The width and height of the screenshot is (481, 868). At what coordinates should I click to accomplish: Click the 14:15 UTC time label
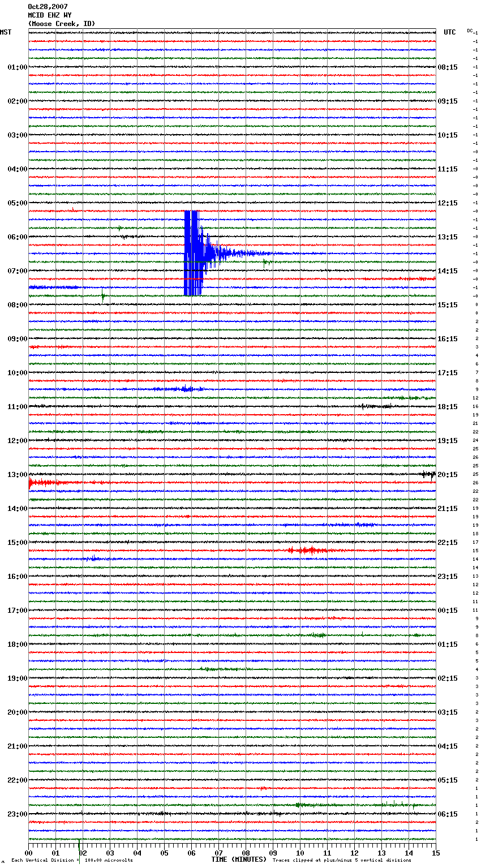pos(448,271)
